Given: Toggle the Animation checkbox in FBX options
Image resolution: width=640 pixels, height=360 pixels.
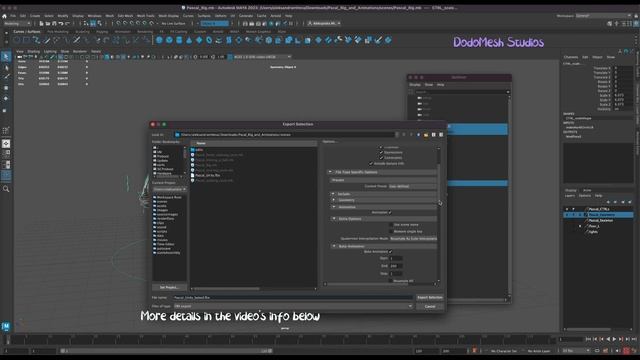Looking at the screenshot, I should (390, 212).
